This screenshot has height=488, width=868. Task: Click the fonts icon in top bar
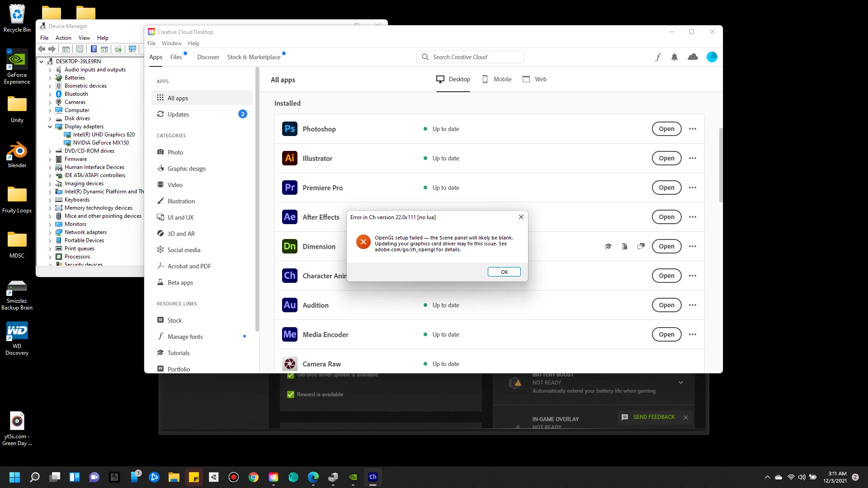click(x=658, y=57)
